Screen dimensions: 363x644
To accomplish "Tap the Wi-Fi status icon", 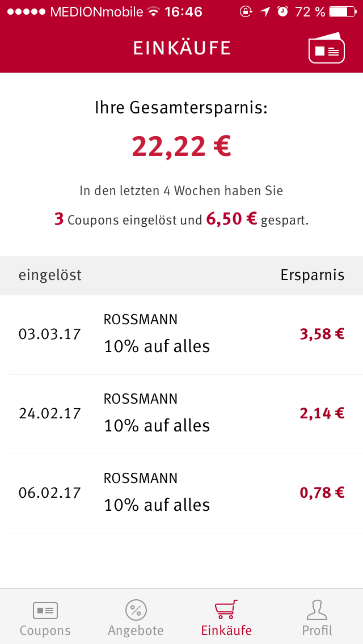I will pyautogui.click(x=154, y=12).
